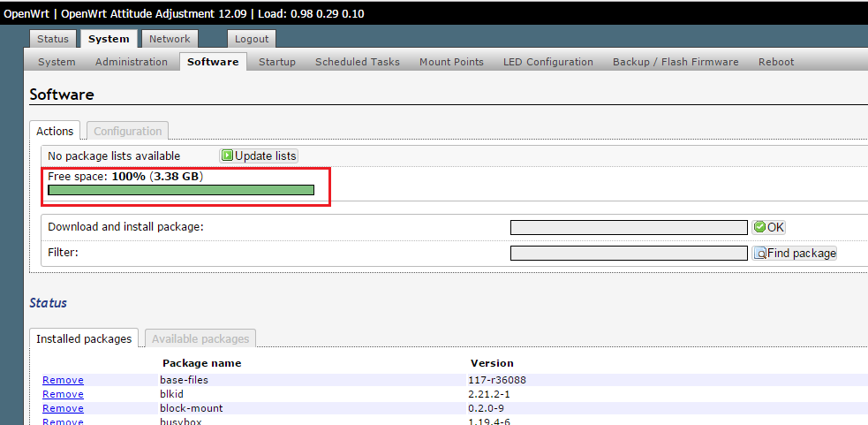868x425 pixels.
Task: Remove the base-files package
Action: click(63, 380)
